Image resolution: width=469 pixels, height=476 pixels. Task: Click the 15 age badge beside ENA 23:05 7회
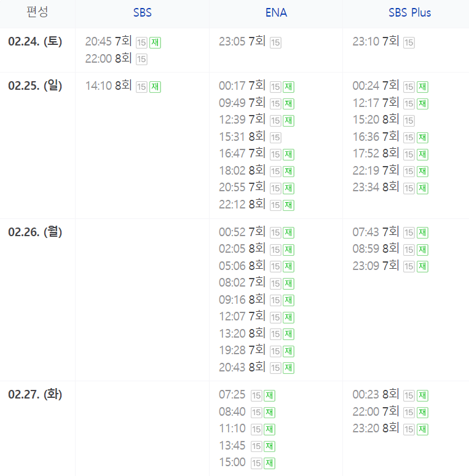click(x=275, y=42)
